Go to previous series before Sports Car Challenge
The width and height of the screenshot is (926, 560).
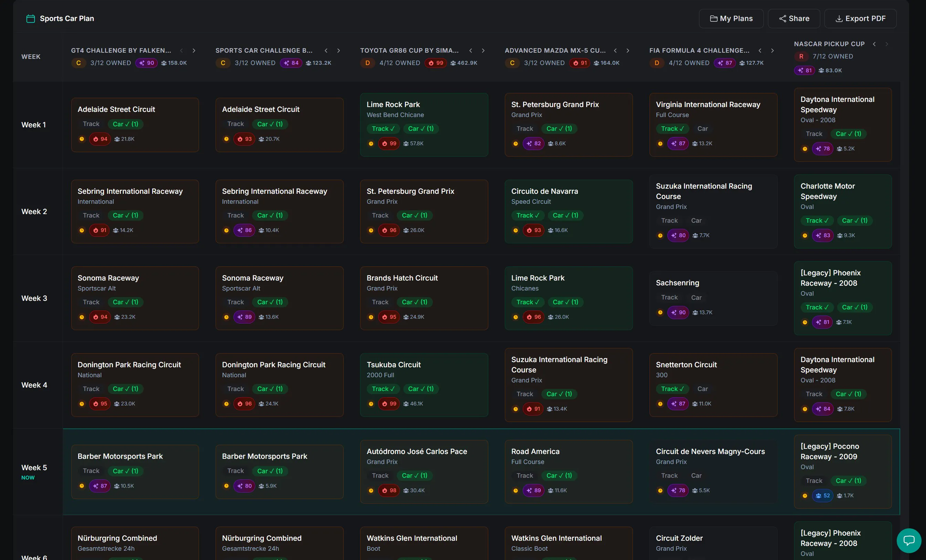[326, 50]
